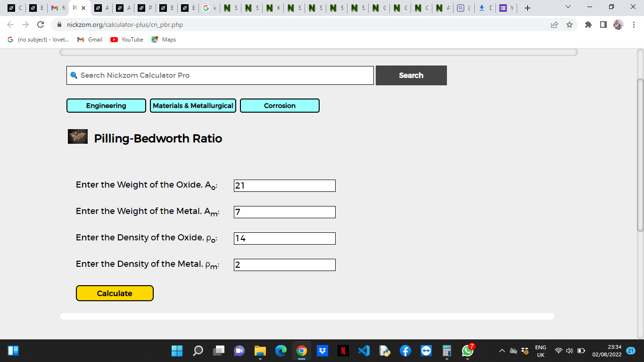The height and width of the screenshot is (362, 644).
Task: Go forward in browser history
Action: coord(25,25)
